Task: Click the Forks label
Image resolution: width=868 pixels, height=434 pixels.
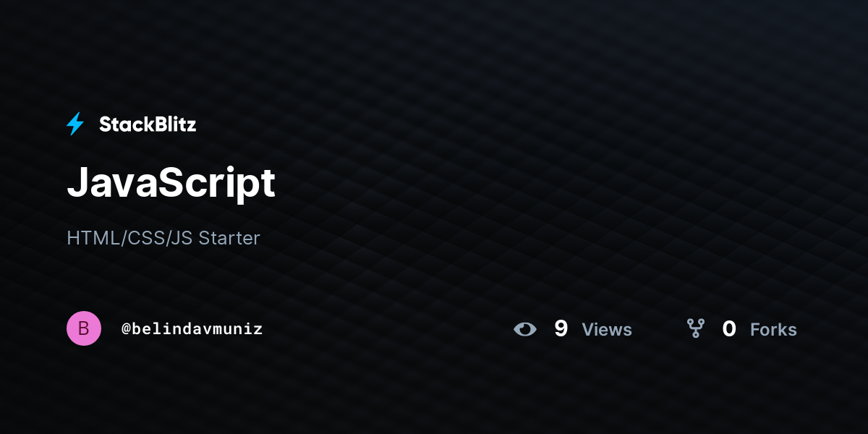Action: point(773,330)
